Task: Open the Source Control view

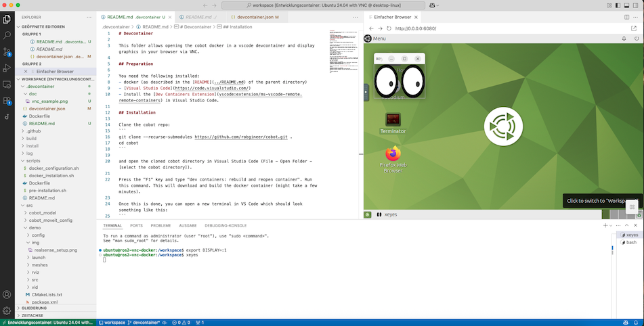Action: coord(7,51)
